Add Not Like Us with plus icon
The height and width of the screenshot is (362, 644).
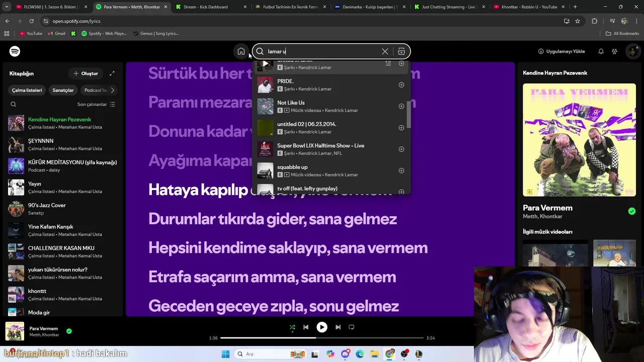pyautogui.click(x=401, y=106)
